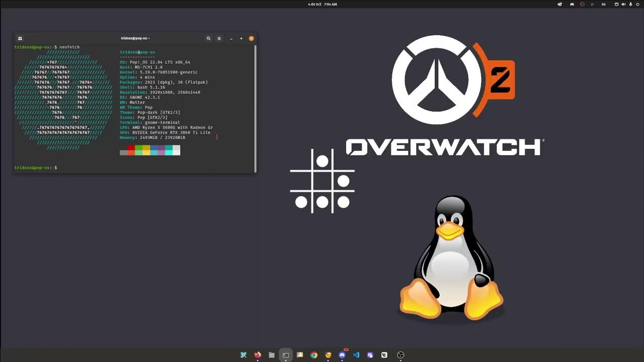Screen dimensions: 644x362
Task: Click the 'Shell: bash 5.1.16' line
Action: pyautogui.click(x=142, y=87)
